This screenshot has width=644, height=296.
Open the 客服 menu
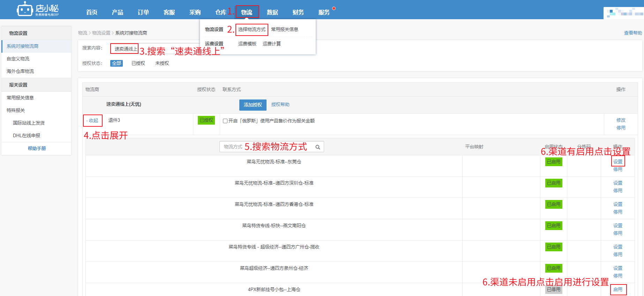coord(169,12)
